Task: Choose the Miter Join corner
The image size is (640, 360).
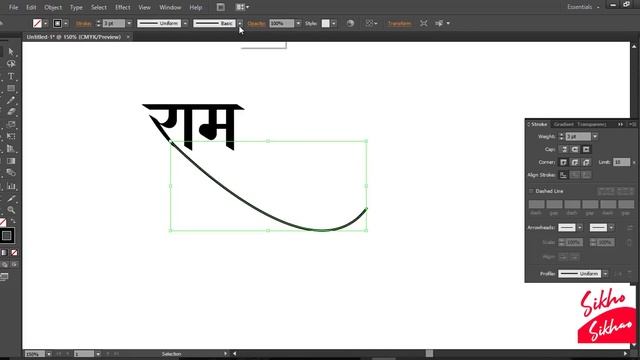Action: [x=564, y=162]
